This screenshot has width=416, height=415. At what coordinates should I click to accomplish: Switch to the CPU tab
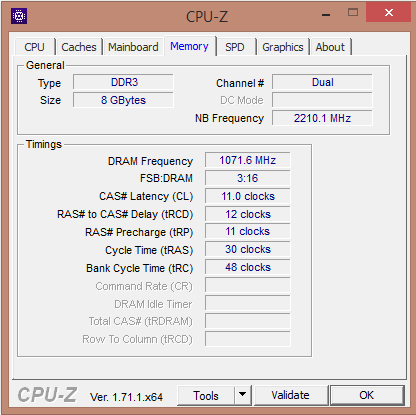pos(34,47)
